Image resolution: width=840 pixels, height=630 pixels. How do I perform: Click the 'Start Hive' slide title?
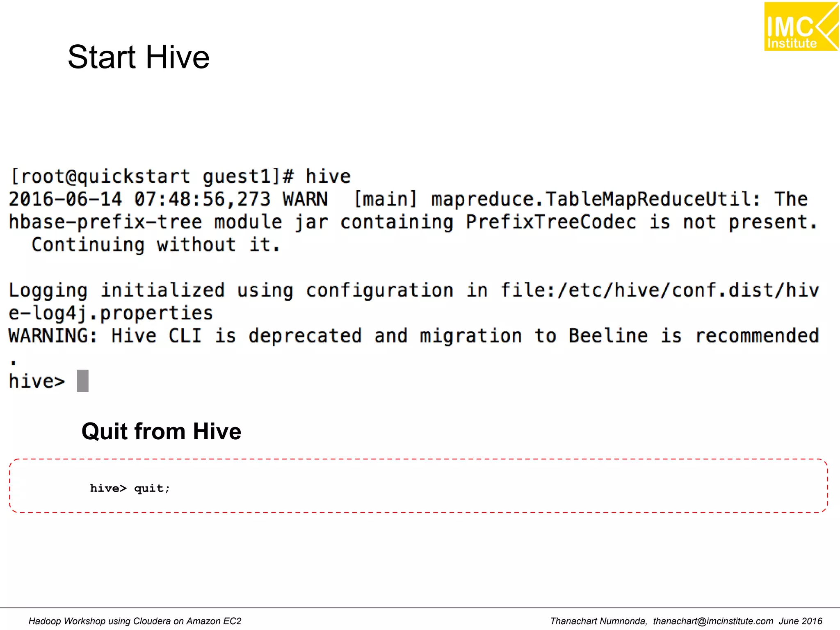click(x=139, y=57)
